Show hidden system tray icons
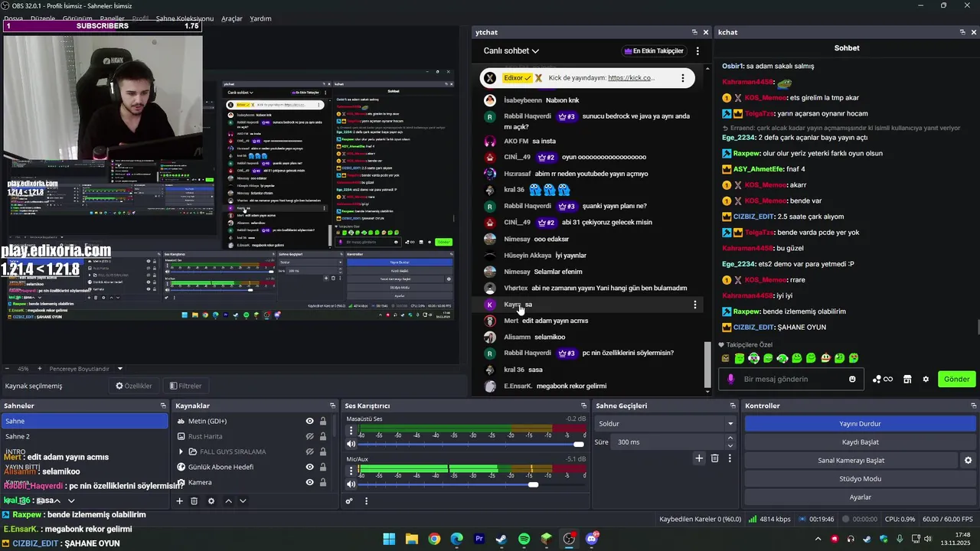This screenshot has width=980, height=551. click(818, 539)
